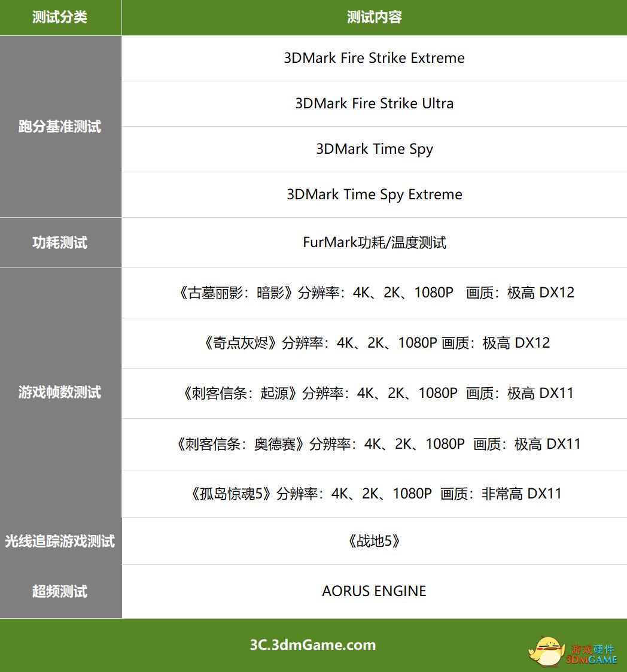Select the 《刺客信条：奥德赛》 test row
627x672 pixels.
(374, 444)
